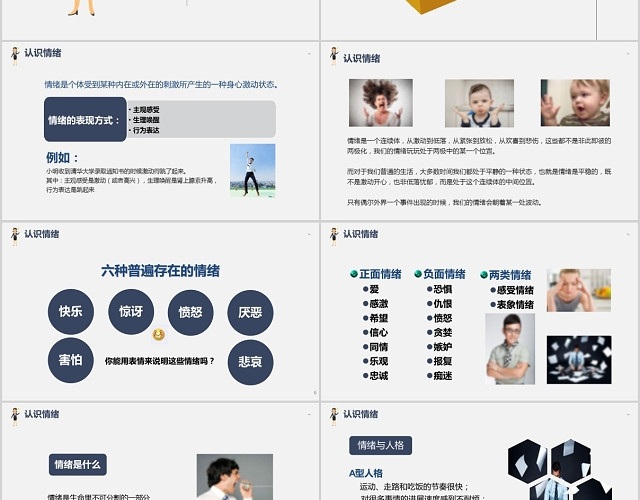Image resolution: width=640 pixels, height=500 pixels.
Task: Click the 忠诚 list item
Action: click(x=376, y=376)
